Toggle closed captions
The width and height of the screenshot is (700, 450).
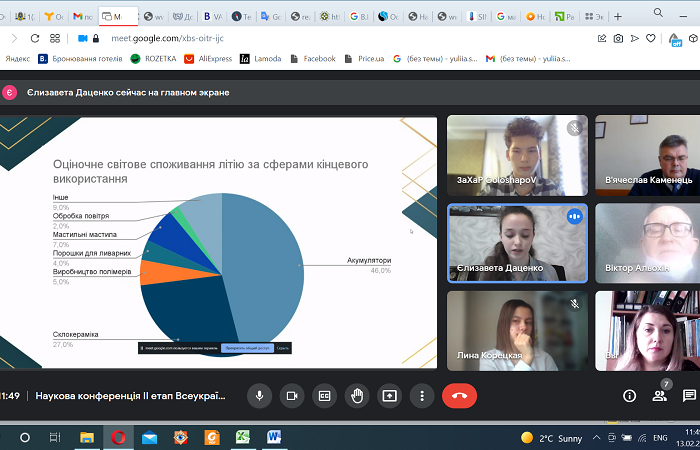pos(323,395)
